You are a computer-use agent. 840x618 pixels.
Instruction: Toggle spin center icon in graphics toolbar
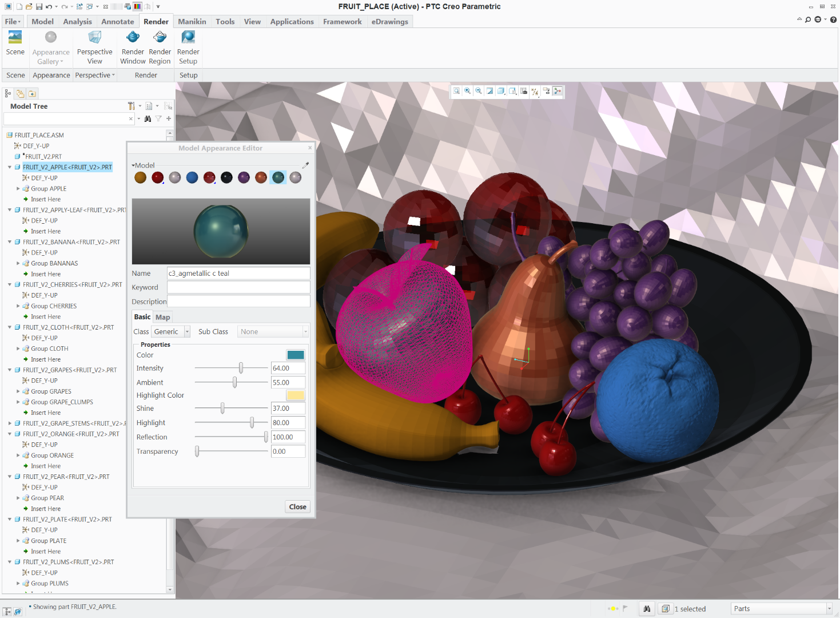click(558, 91)
